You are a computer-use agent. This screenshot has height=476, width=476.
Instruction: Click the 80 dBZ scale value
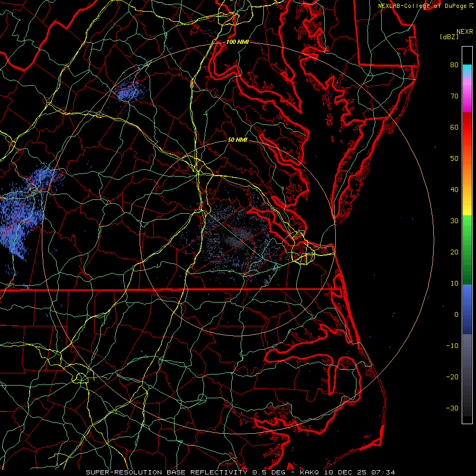(454, 65)
